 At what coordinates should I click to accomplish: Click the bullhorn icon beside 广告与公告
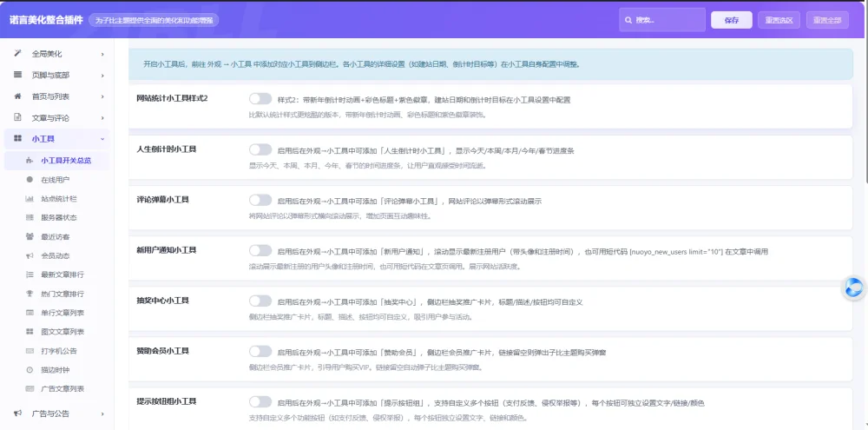(x=17, y=413)
